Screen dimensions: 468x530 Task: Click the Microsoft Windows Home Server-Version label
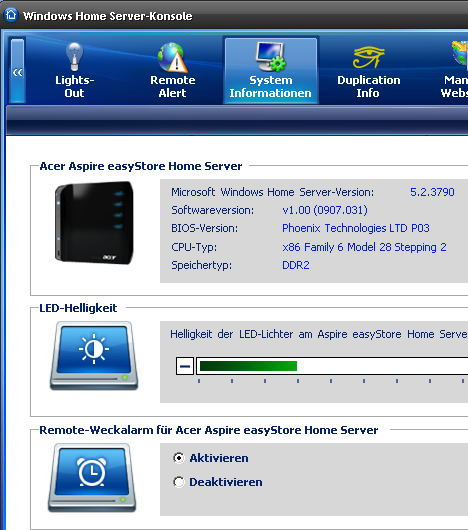(x=272, y=192)
